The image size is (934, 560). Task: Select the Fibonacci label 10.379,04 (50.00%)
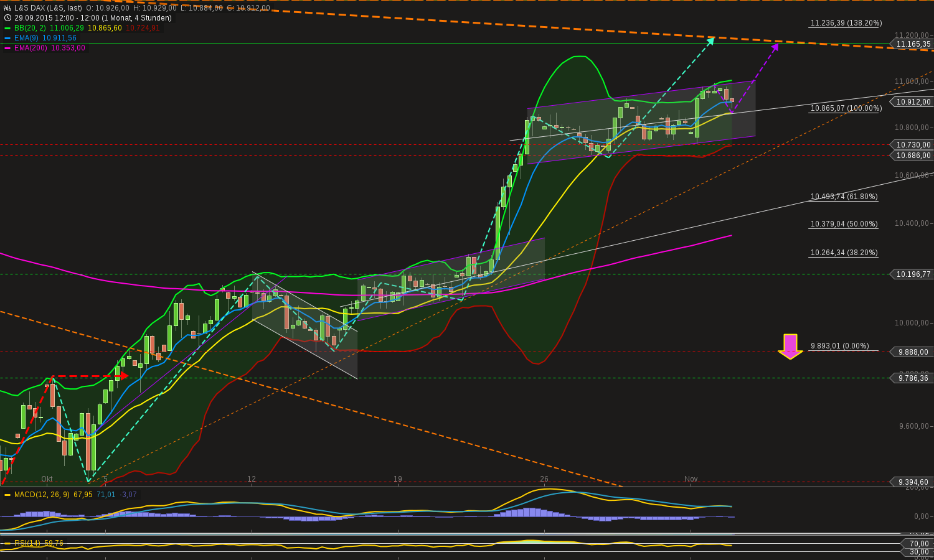(x=844, y=224)
